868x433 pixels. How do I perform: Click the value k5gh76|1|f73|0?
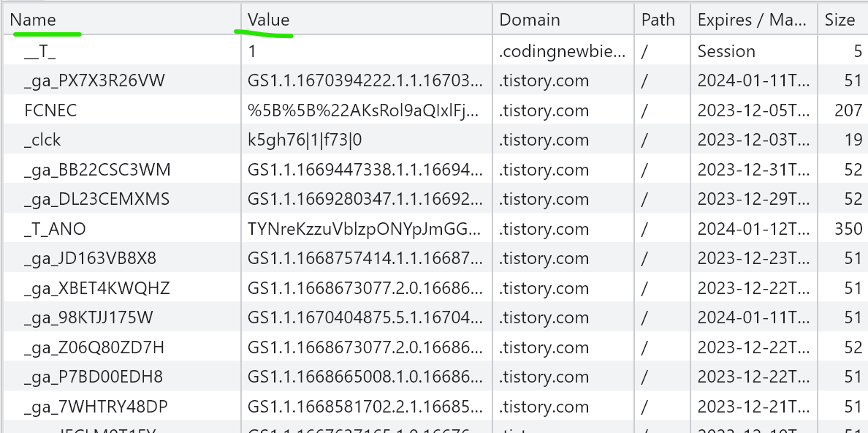(x=305, y=140)
